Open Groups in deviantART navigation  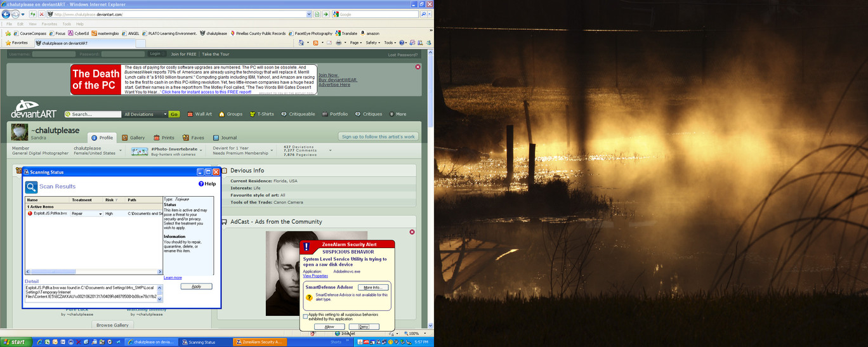pos(230,114)
